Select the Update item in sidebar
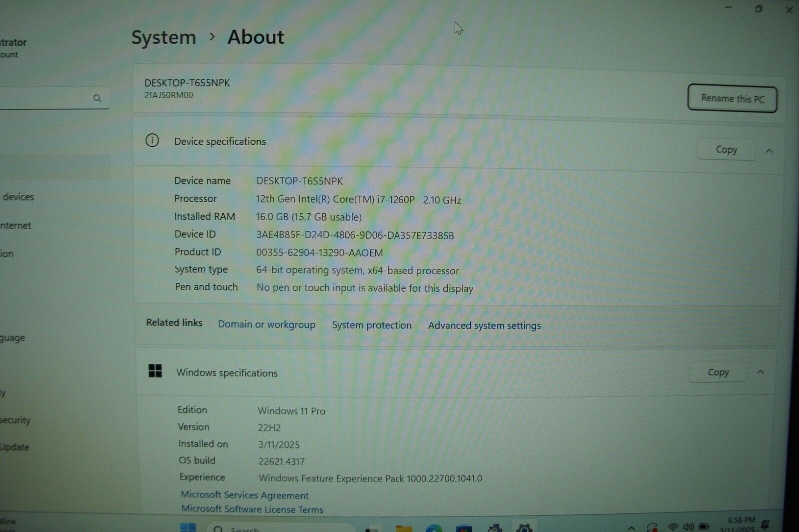 tap(14, 447)
